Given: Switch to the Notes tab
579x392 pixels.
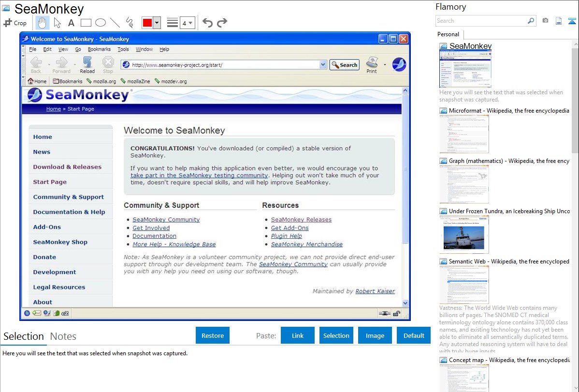Looking at the screenshot, I should coord(63,336).
